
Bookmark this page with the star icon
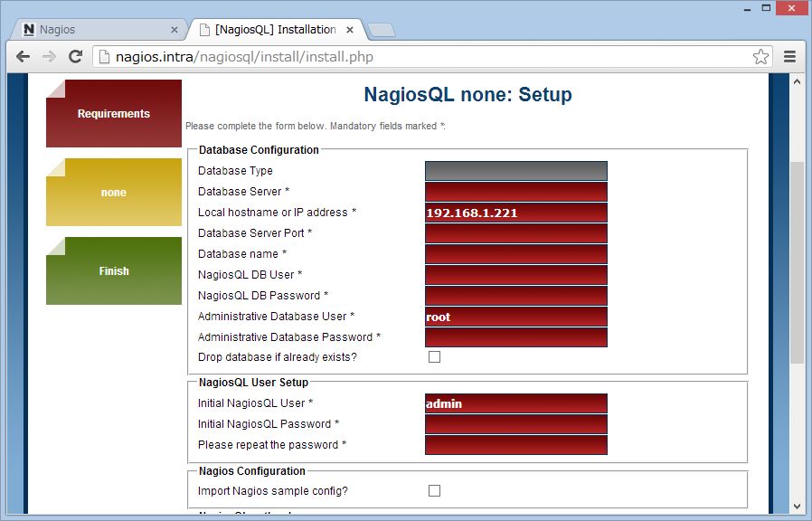pos(760,56)
